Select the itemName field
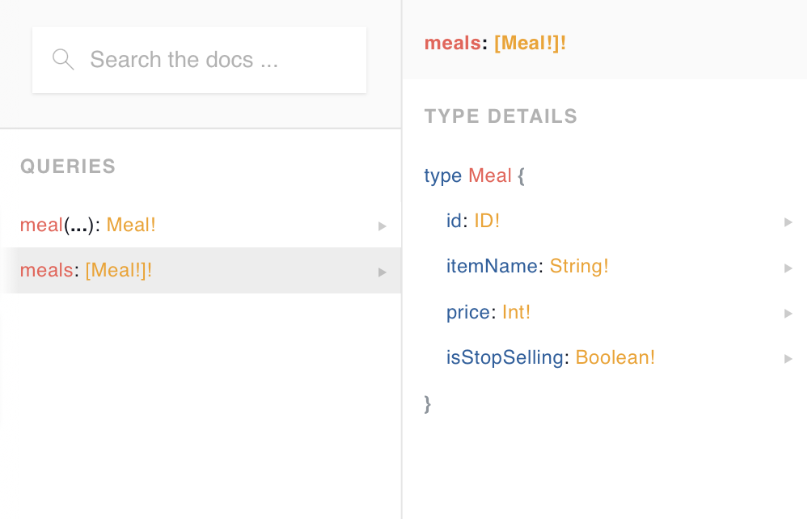 (492, 266)
